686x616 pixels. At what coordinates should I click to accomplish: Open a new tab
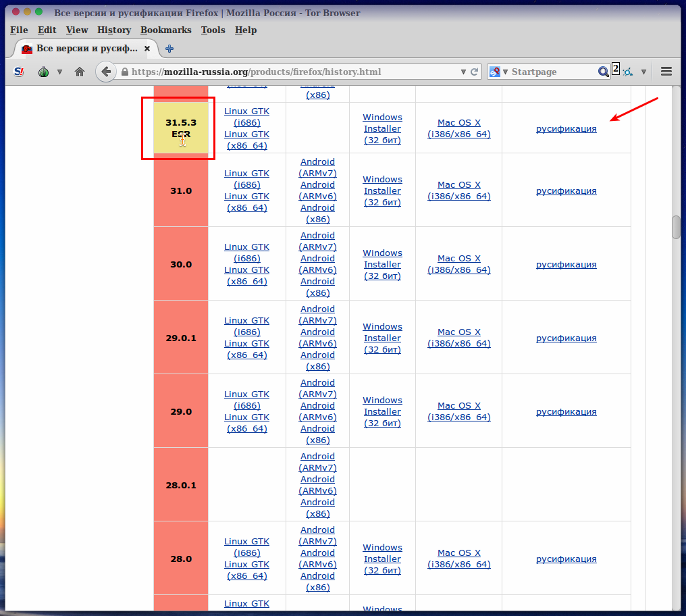coord(169,49)
